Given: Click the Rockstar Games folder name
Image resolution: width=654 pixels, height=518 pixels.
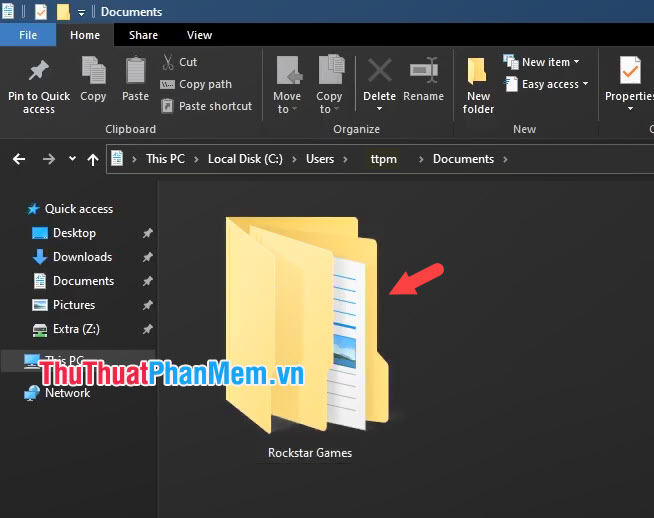Looking at the screenshot, I should click(x=310, y=453).
